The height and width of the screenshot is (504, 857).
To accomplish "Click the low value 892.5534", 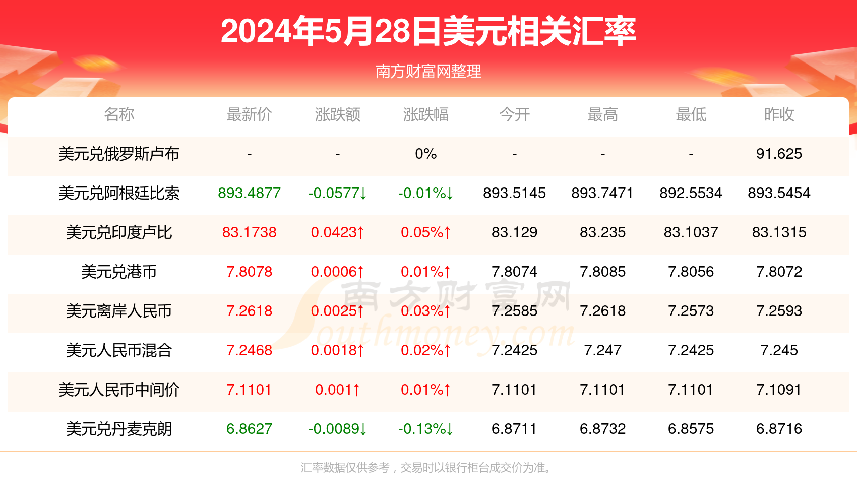I will [x=691, y=193].
